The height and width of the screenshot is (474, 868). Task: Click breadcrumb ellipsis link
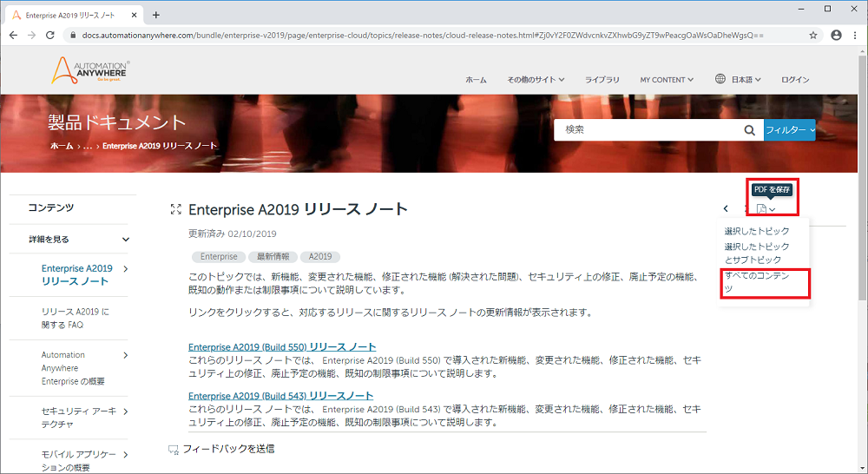point(88,146)
